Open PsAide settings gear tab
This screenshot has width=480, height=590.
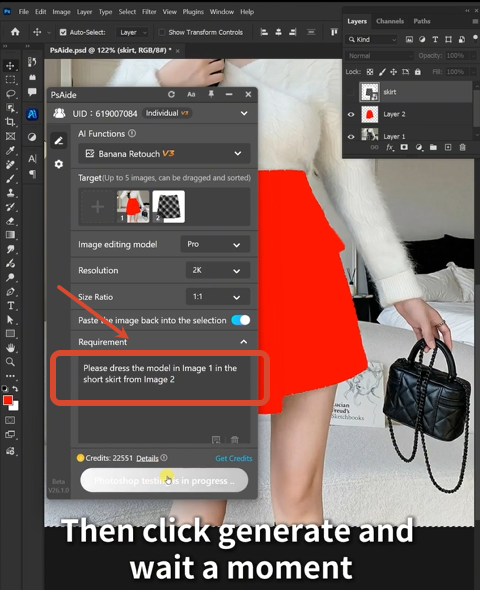(x=59, y=164)
